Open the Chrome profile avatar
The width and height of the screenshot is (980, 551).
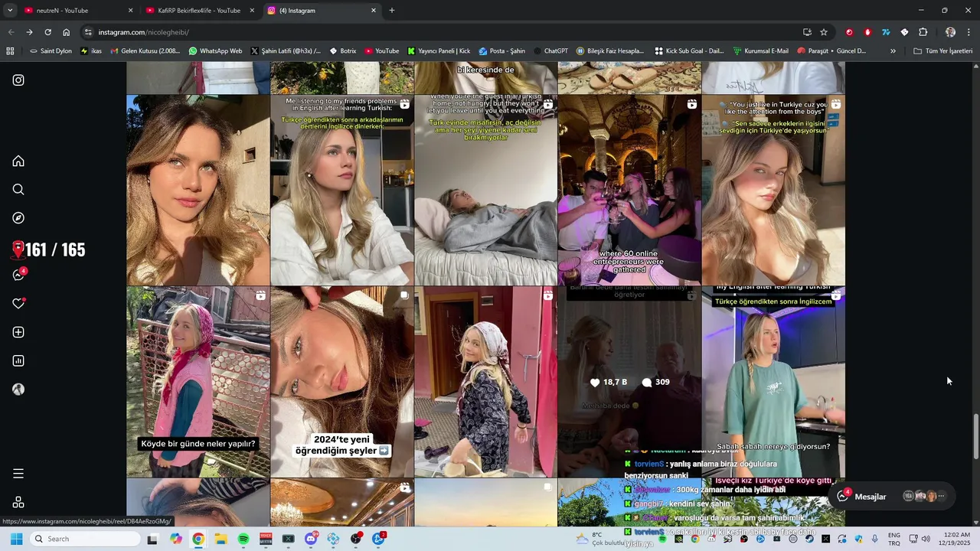click(x=950, y=32)
